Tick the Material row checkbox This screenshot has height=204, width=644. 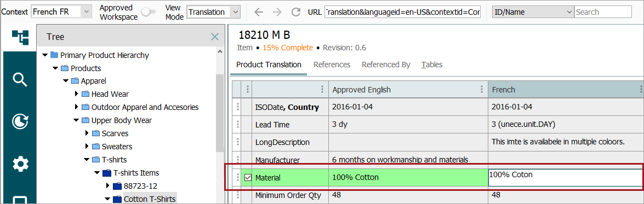click(x=248, y=178)
